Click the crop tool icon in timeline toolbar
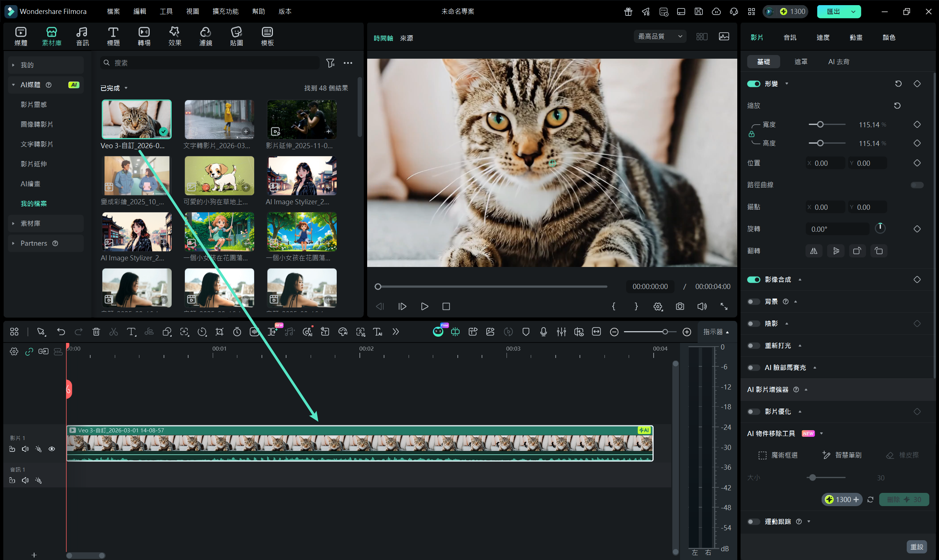 (x=219, y=332)
